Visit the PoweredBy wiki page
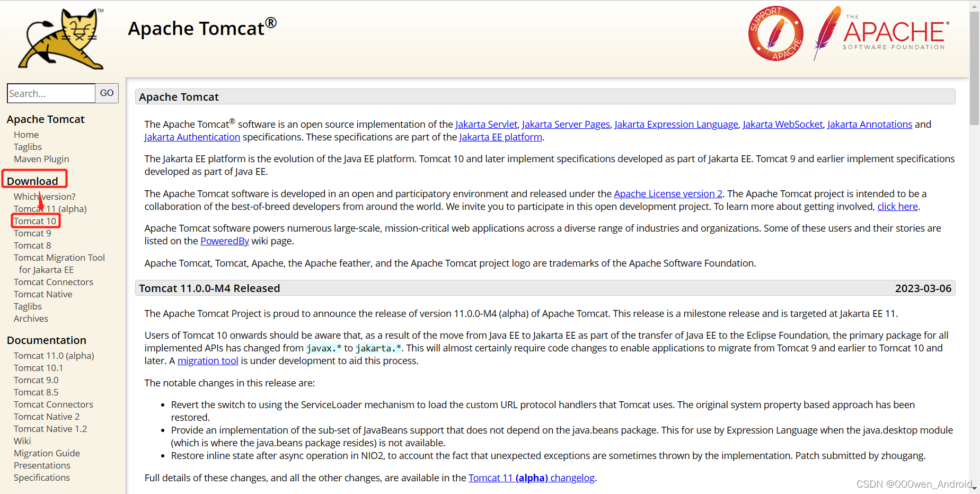The image size is (980, 494). click(224, 241)
